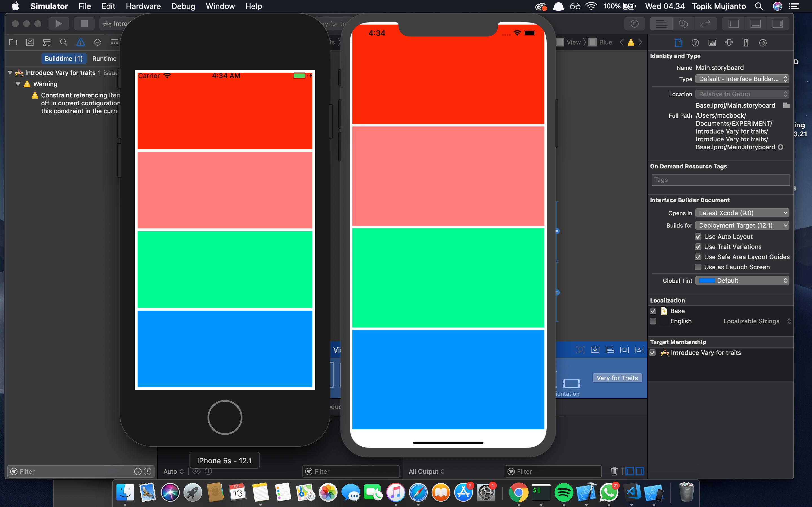The image size is (812, 507).
Task: Open the Size inspector ruler icon
Action: [x=746, y=43]
